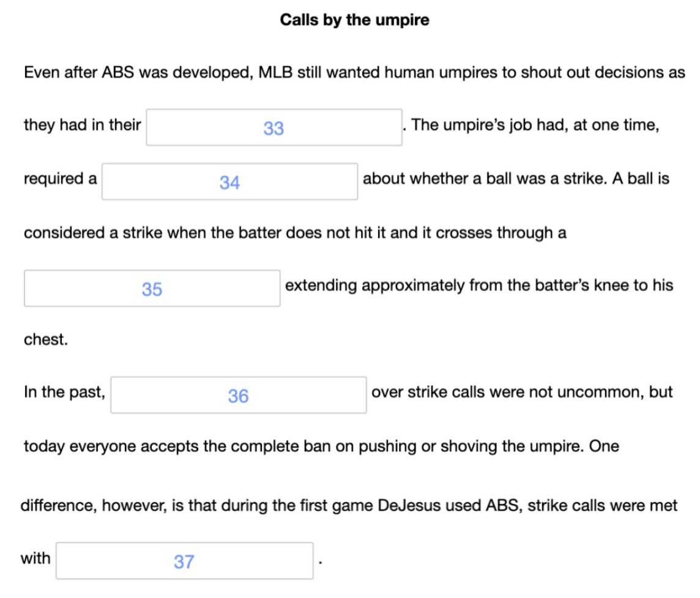
Task: Click the text 'they had in their'
Action: pyautogui.click(x=83, y=125)
